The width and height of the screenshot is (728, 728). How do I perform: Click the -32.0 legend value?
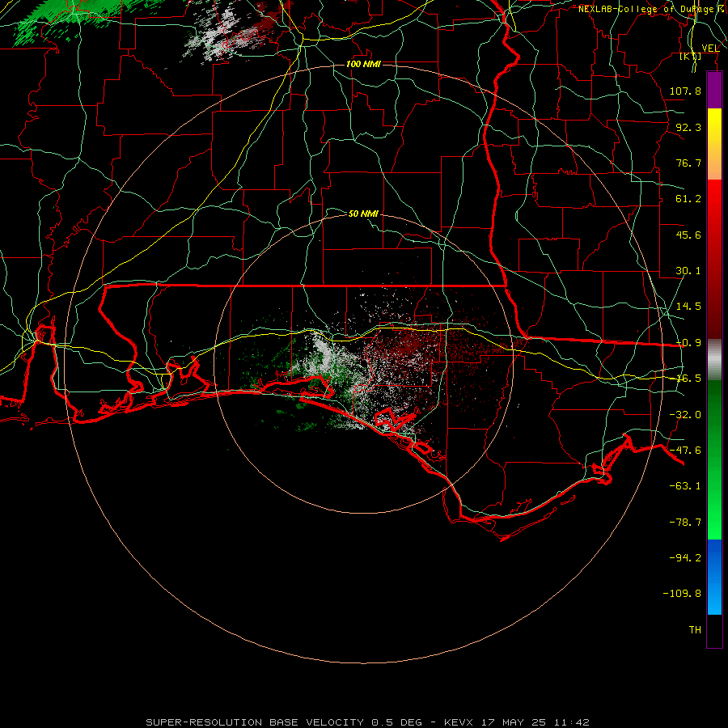click(685, 415)
